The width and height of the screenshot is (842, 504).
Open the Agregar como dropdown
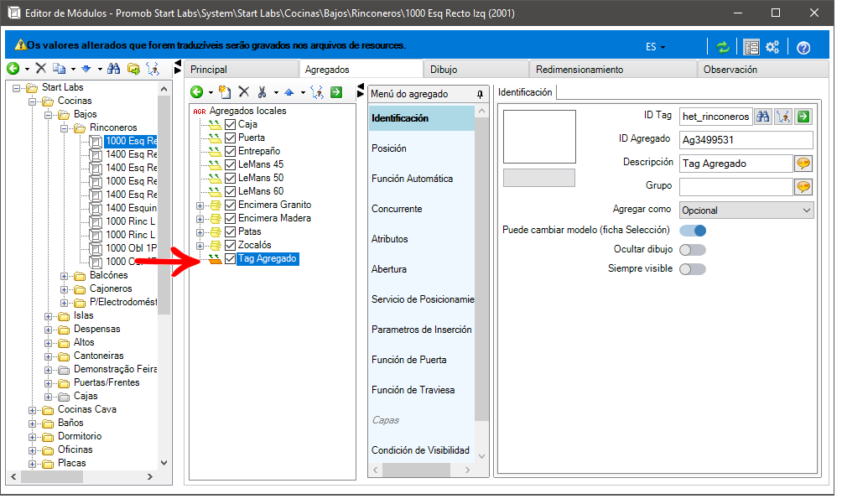(746, 210)
